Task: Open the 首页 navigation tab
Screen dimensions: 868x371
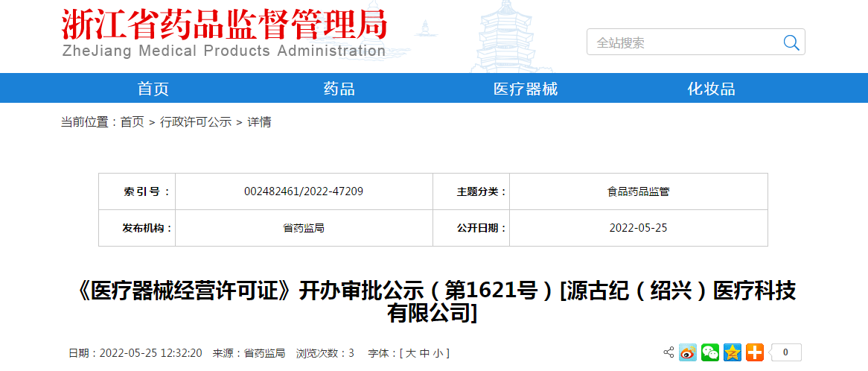Action: click(153, 89)
